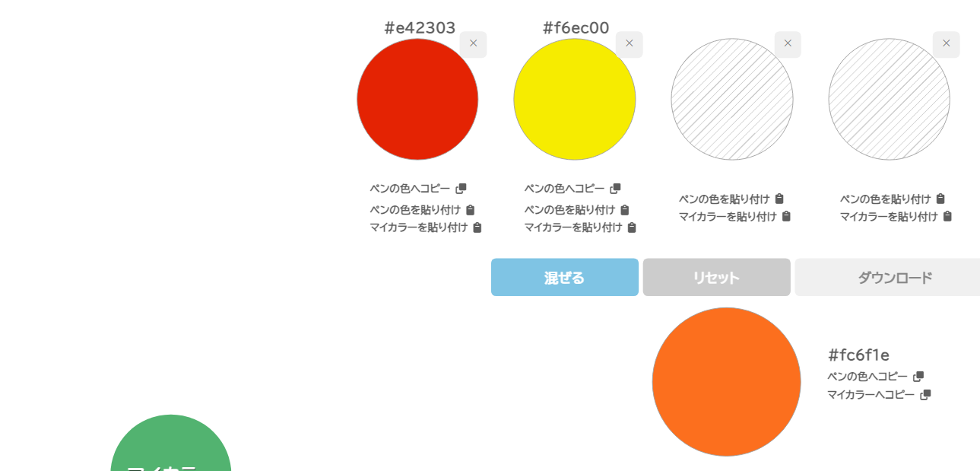Remove the yellow #f6ec00 color slot
The image size is (980, 471).
(x=629, y=44)
